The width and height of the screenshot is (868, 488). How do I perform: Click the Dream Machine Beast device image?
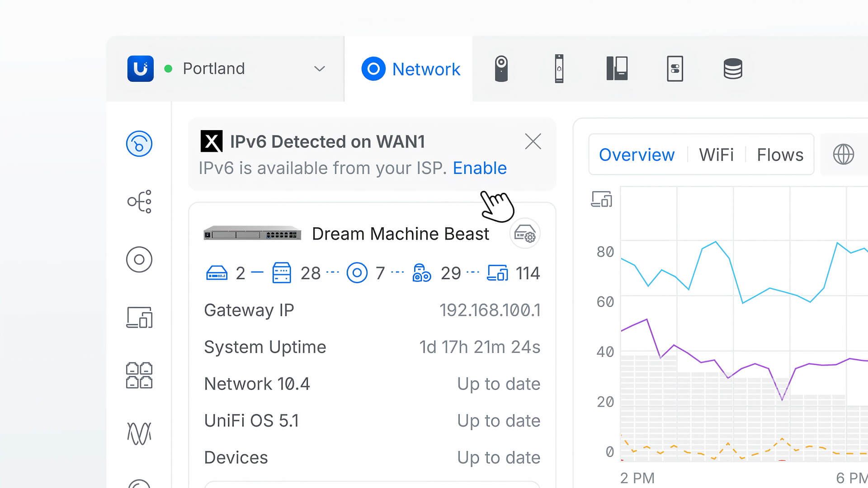pyautogui.click(x=252, y=234)
